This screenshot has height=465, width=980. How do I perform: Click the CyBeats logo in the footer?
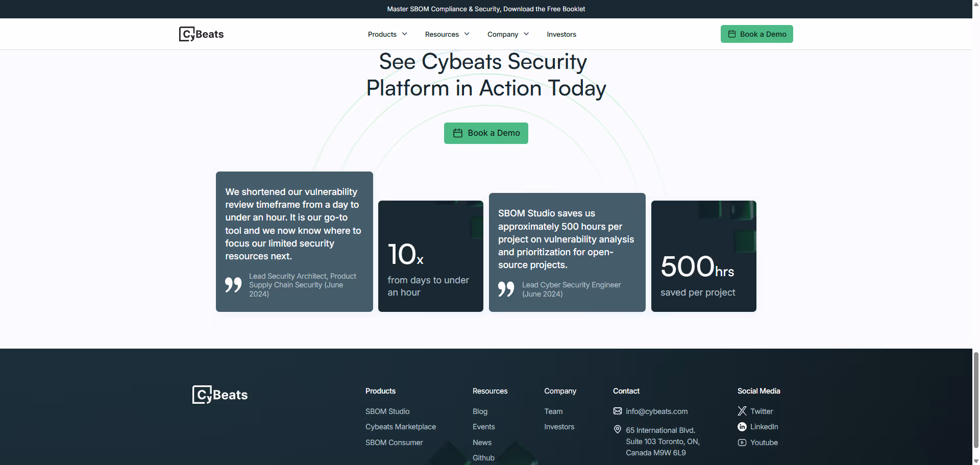pyautogui.click(x=220, y=395)
